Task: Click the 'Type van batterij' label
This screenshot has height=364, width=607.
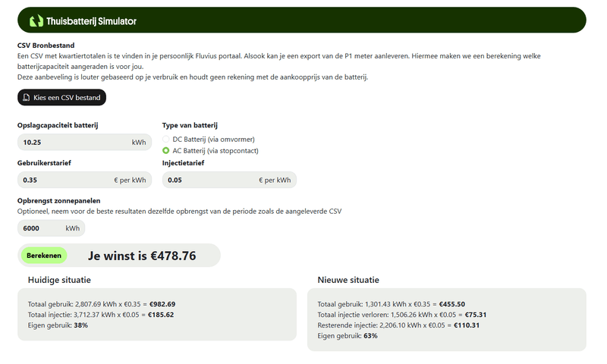Action: pyautogui.click(x=193, y=125)
